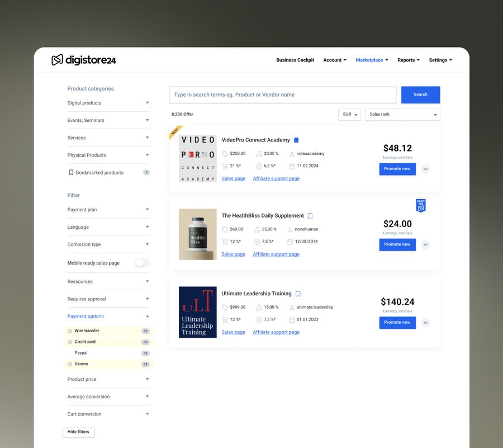
Task: Click the Only on Digistore24 badge
Action: pyautogui.click(x=420, y=205)
